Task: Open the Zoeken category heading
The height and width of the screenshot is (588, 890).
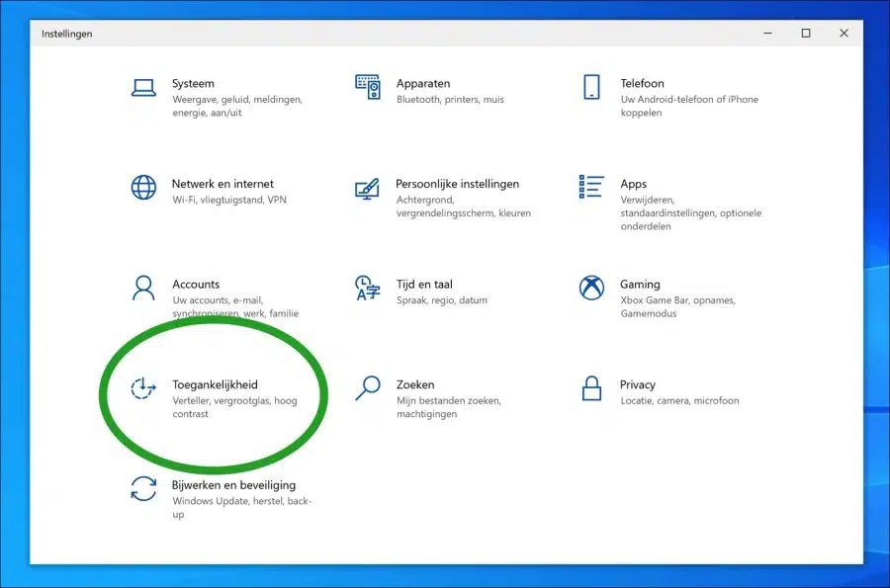Action: [x=415, y=384]
